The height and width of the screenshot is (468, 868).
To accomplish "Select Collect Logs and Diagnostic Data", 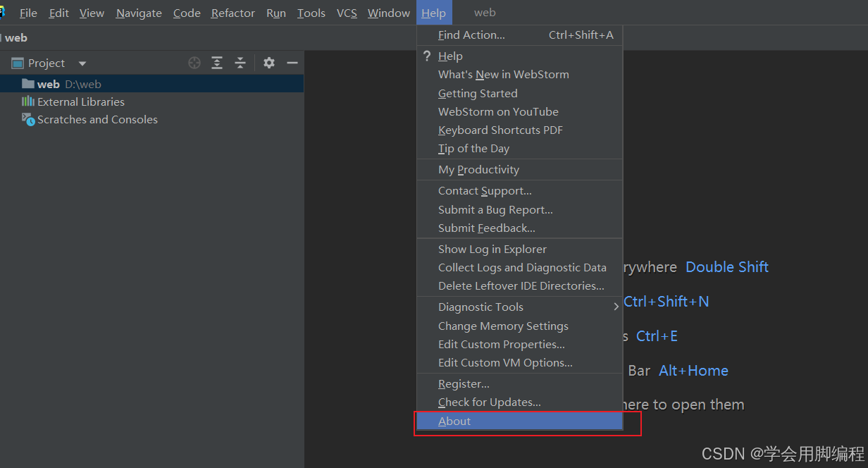I will click(519, 267).
